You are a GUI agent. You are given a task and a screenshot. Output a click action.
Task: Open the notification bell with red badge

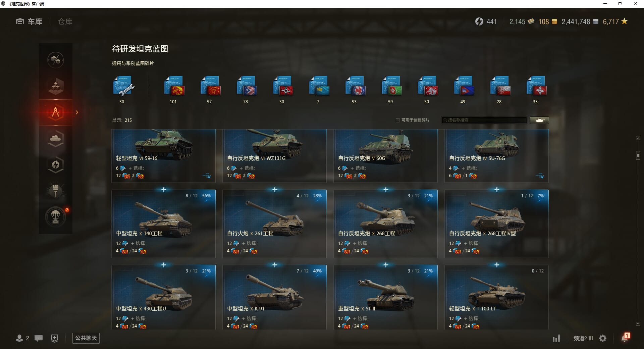[625, 338]
